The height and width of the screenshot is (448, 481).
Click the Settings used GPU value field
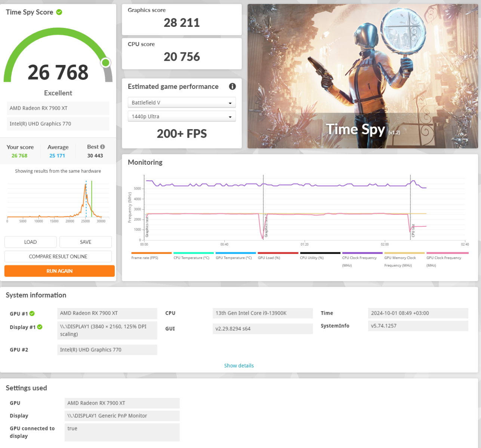pyautogui.click(x=122, y=403)
